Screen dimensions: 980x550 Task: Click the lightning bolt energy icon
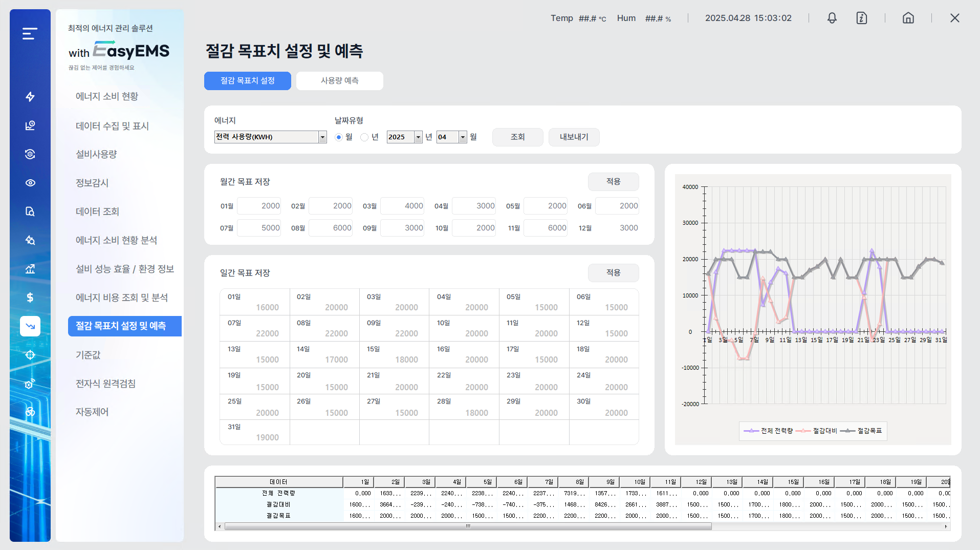tap(30, 97)
